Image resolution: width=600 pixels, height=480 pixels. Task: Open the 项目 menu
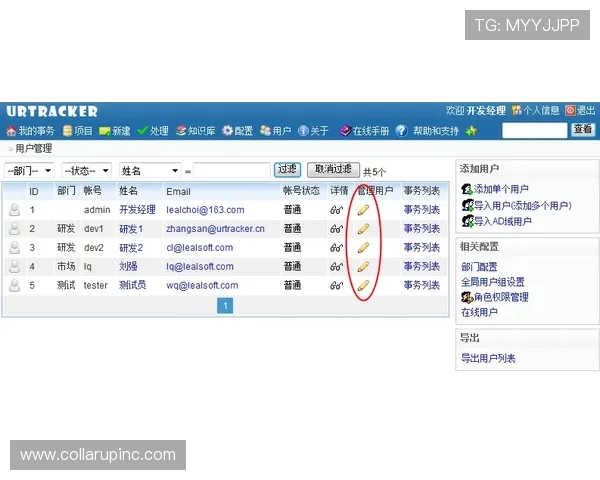pyautogui.click(x=78, y=131)
